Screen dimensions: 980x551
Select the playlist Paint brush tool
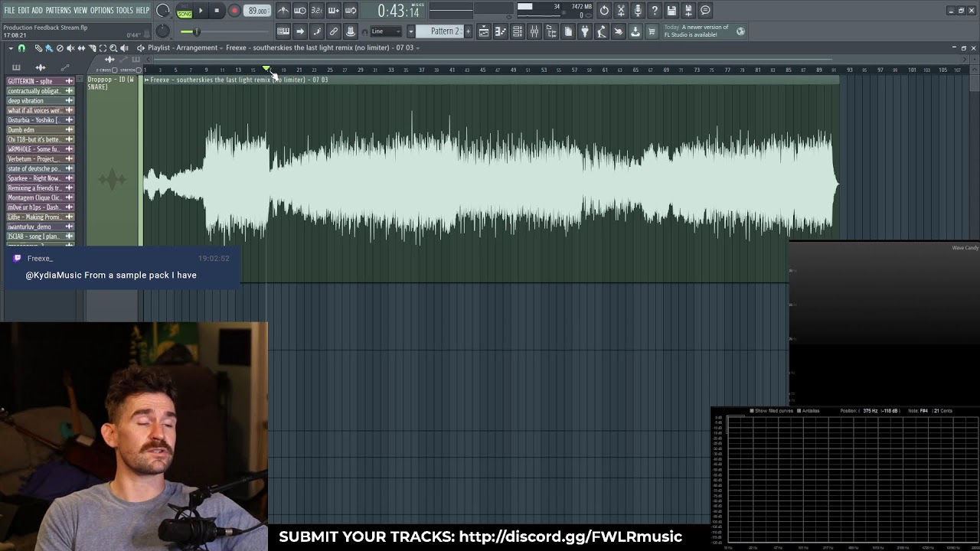pos(49,48)
